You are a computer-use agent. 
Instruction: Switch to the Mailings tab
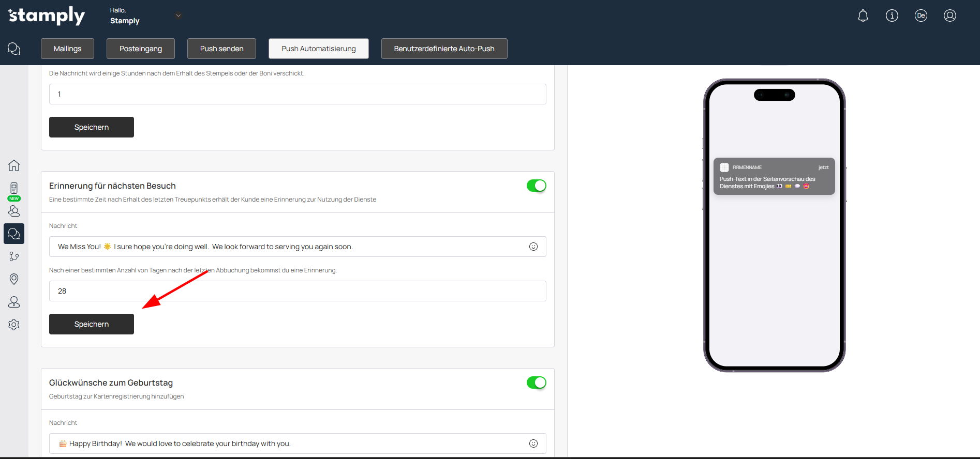(x=68, y=49)
